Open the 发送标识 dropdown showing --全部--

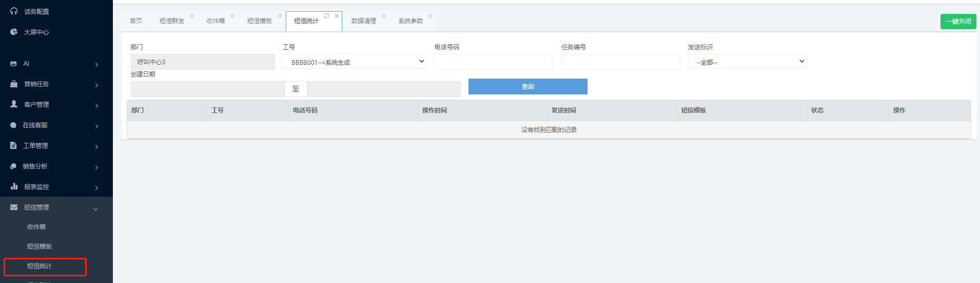747,62
